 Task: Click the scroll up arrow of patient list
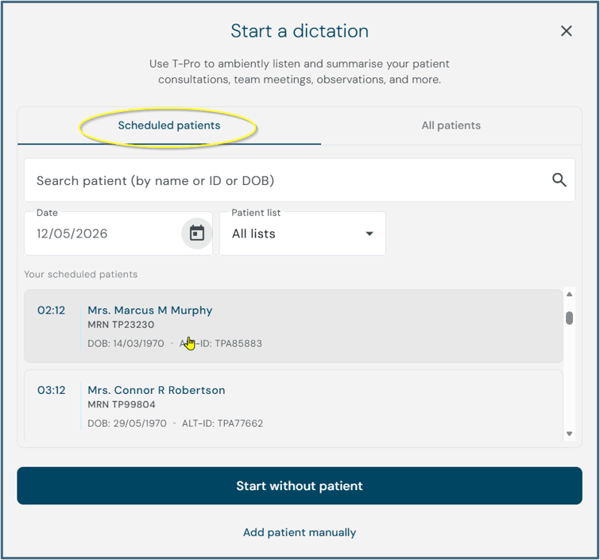(x=569, y=294)
